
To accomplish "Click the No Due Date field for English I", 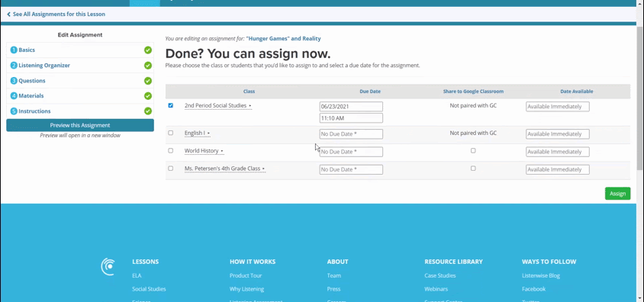I will click(x=351, y=134).
